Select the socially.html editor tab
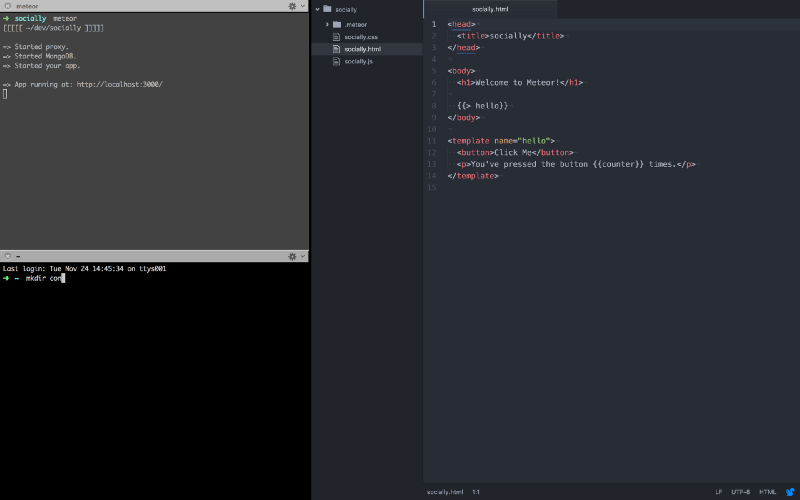Viewport: 800px width, 500px height. point(490,9)
